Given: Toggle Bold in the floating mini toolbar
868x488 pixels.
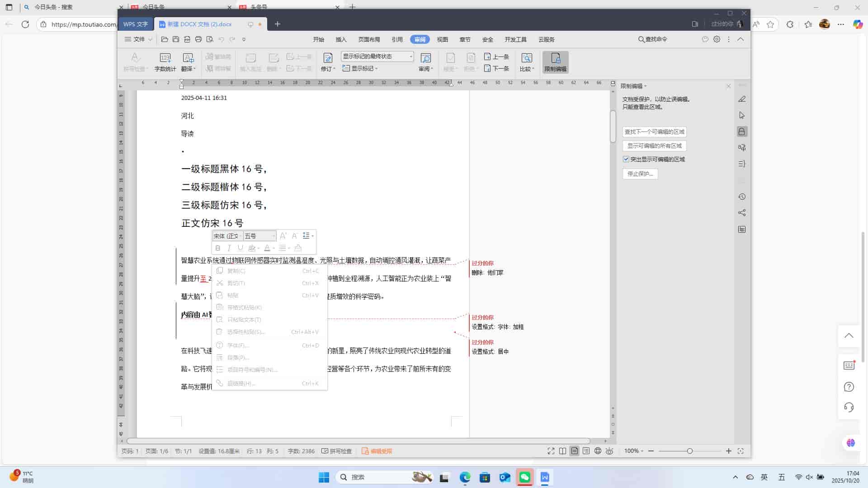Looking at the screenshot, I should tap(218, 248).
